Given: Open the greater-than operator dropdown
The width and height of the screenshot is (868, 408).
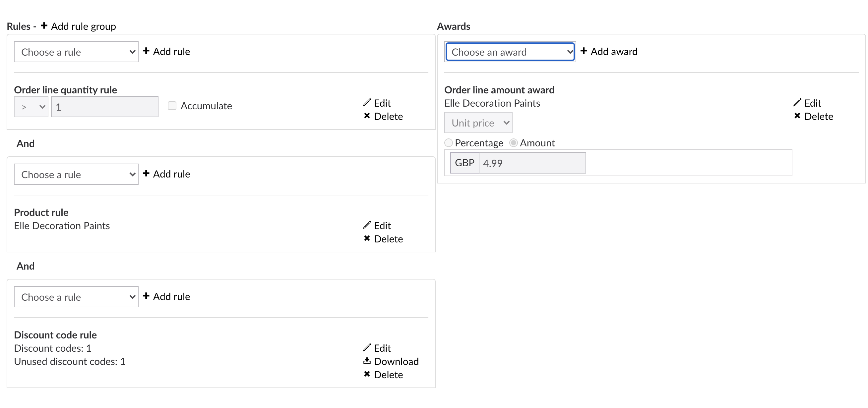Looking at the screenshot, I should coord(31,107).
